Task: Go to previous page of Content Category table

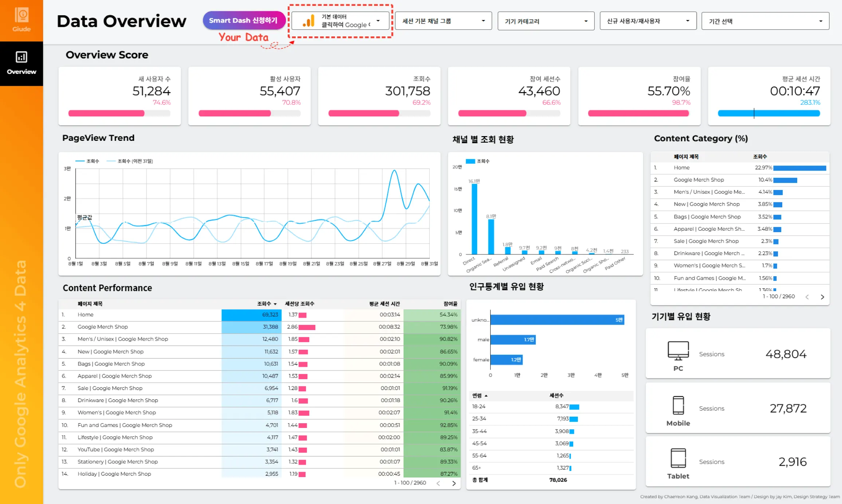Action: 807,297
